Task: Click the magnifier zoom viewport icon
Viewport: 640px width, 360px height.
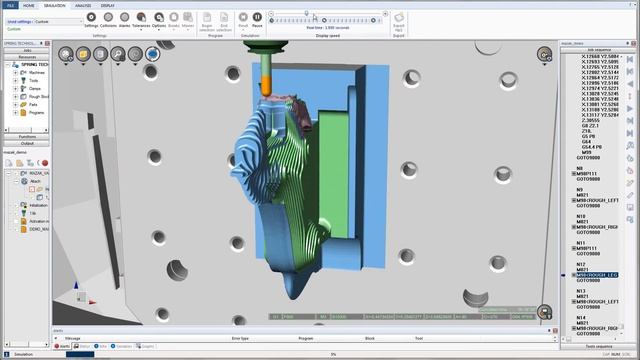Action: click(118, 54)
